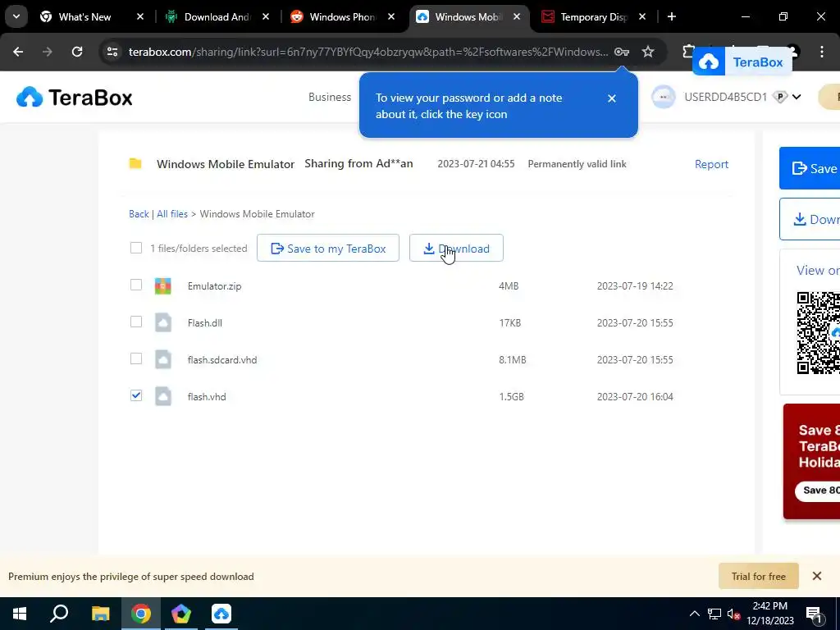840x630 pixels.
Task: Open taskbar search magnifier
Action: click(59, 614)
